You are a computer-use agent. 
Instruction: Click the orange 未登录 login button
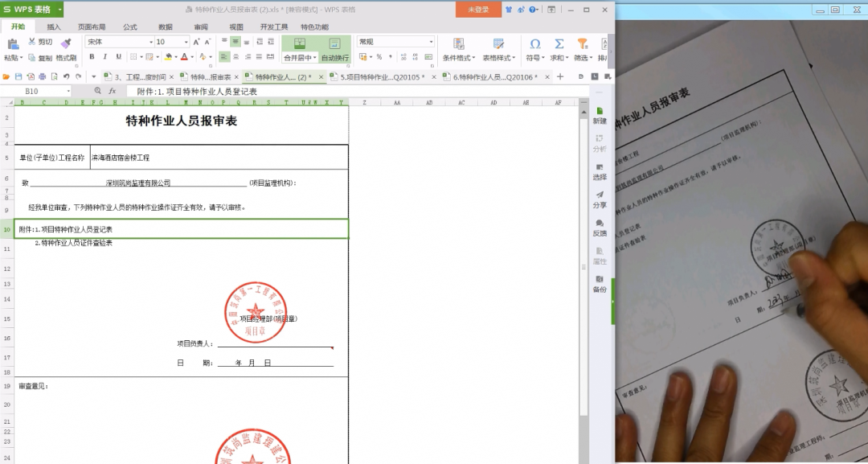click(478, 10)
